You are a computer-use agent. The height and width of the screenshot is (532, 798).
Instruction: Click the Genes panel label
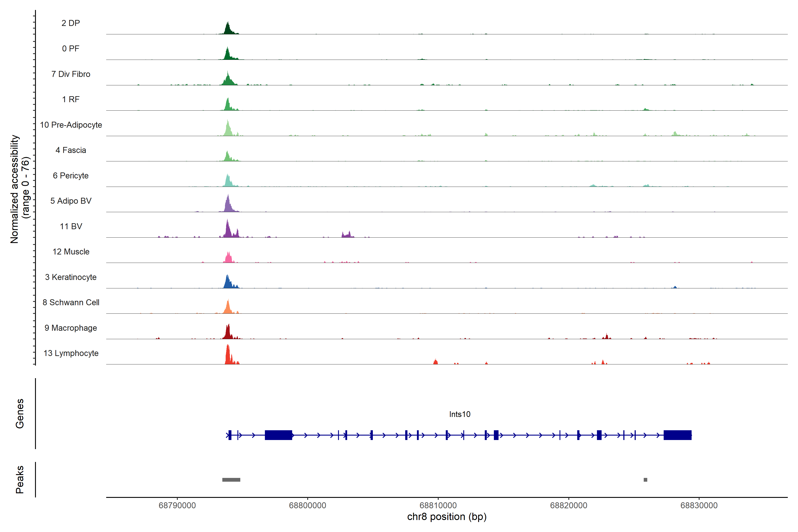pyautogui.click(x=20, y=414)
